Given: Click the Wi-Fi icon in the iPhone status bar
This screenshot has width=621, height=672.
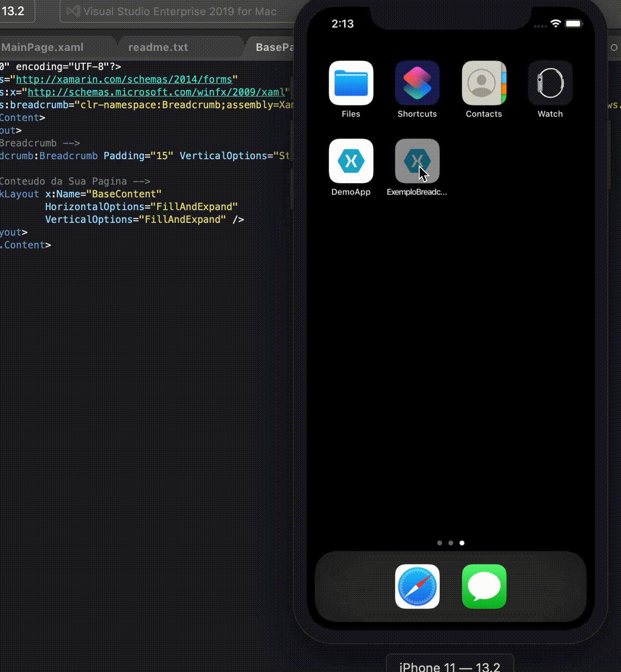Looking at the screenshot, I should coord(555,24).
